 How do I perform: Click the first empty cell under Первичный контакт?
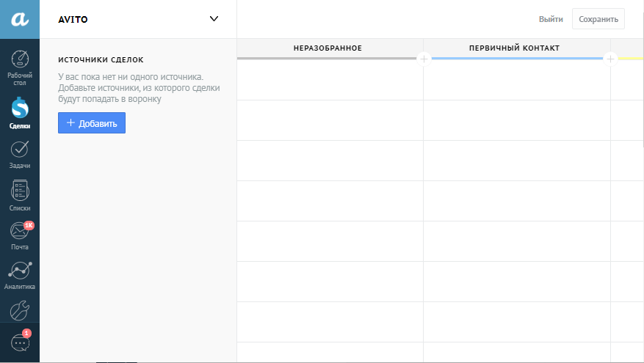[516, 80]
